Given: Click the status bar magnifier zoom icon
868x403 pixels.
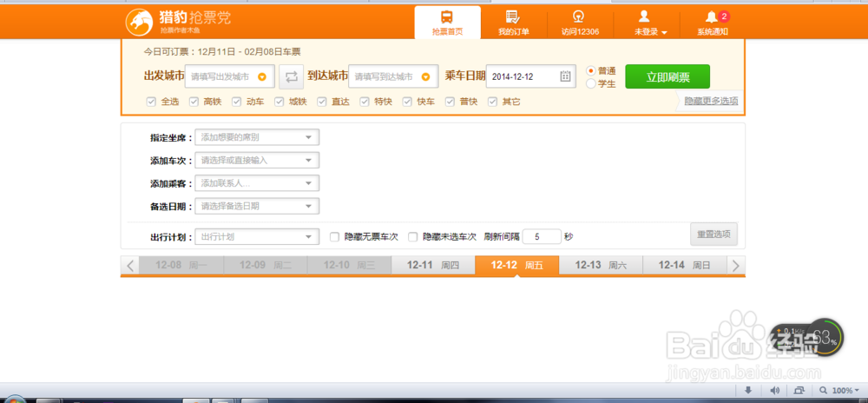Looking at the screenshot, I should click(x=824, y=390).
